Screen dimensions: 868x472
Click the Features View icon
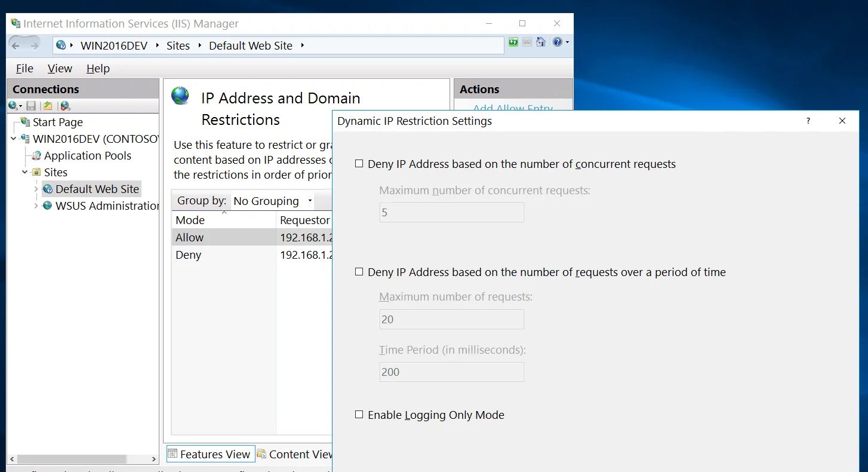coord(173,453)
